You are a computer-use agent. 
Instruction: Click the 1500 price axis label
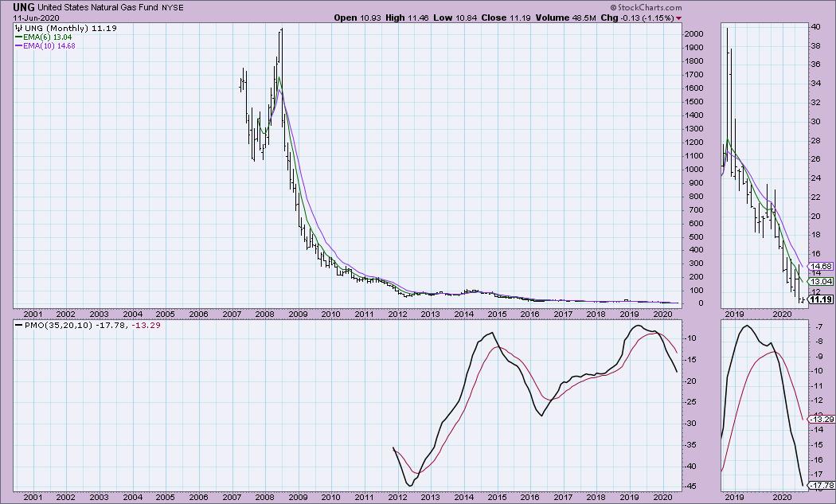pyautogui.click(x=695, y=101)
